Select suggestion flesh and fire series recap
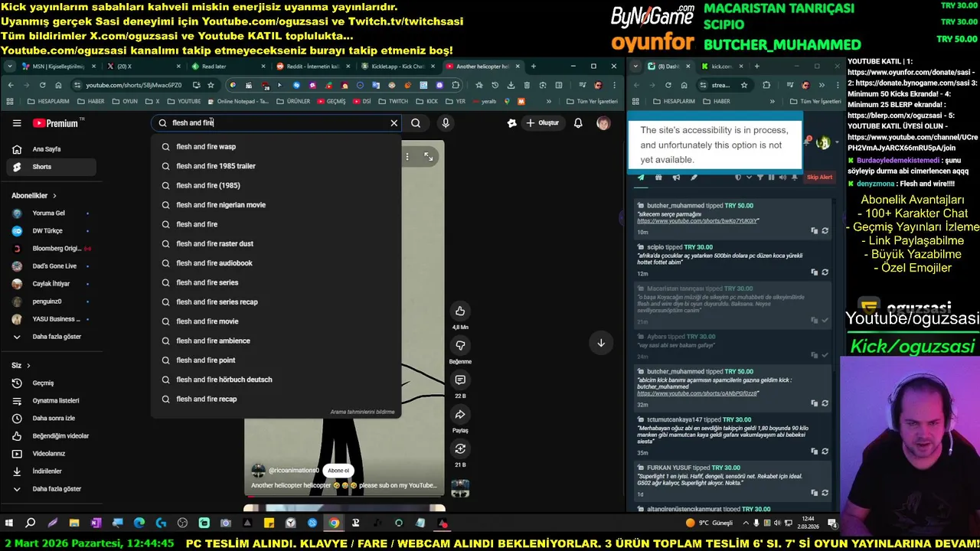 pyautogui.click(x=276, y=302)
